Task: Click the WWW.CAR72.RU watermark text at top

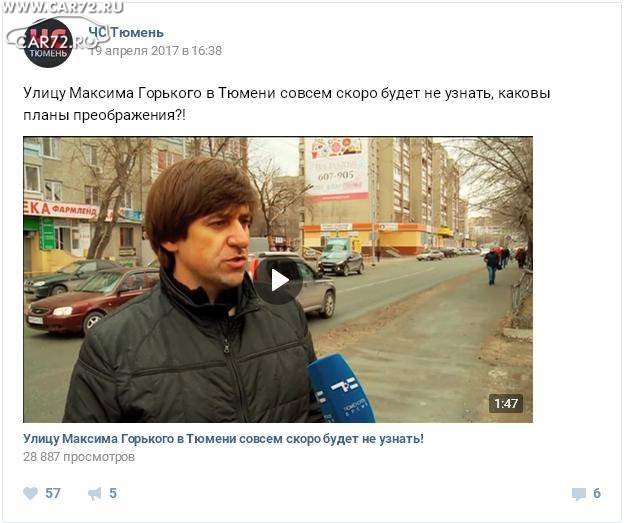Action: (62, 7)
